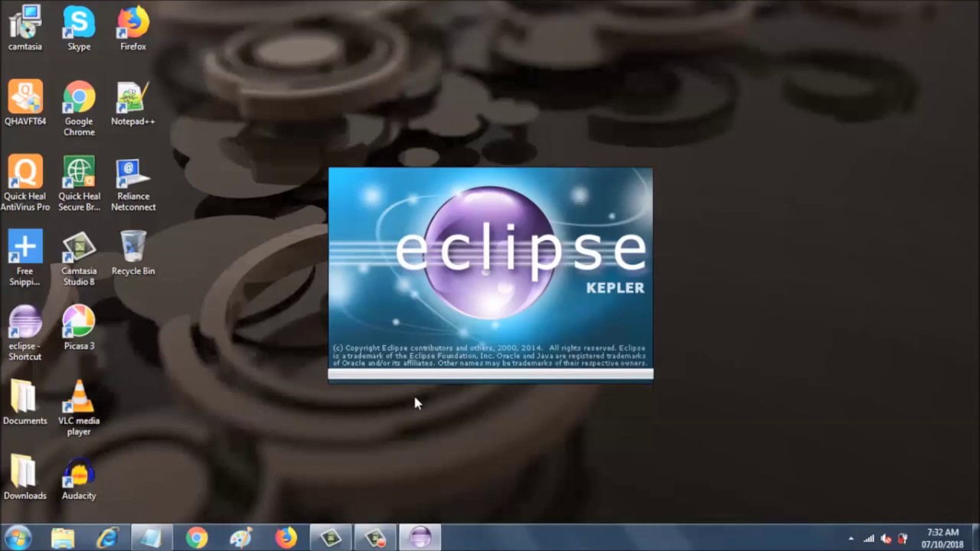980x551 pixels.
Task: Select Quick Heal Secure Browser icon
Action: click(79, 184)
